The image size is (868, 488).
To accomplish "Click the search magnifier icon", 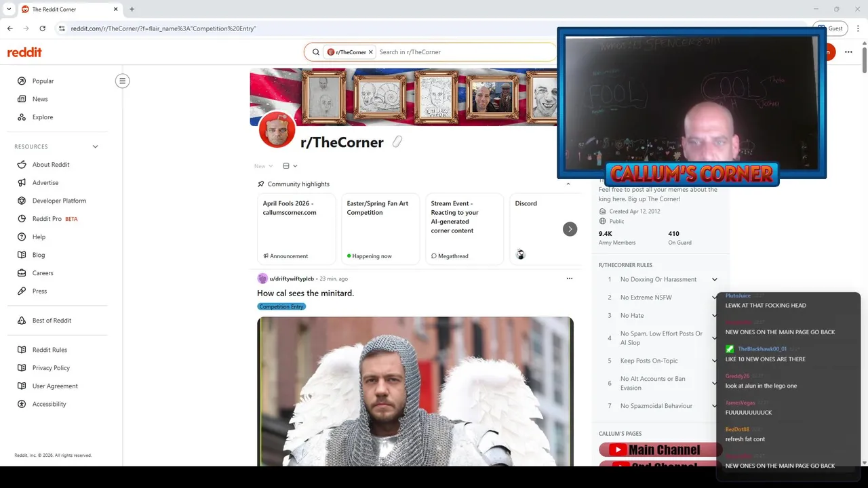I will coord(316,52).
